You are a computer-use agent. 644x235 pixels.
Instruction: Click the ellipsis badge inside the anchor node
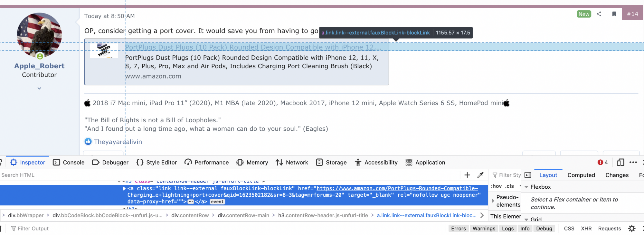(191, 202)
